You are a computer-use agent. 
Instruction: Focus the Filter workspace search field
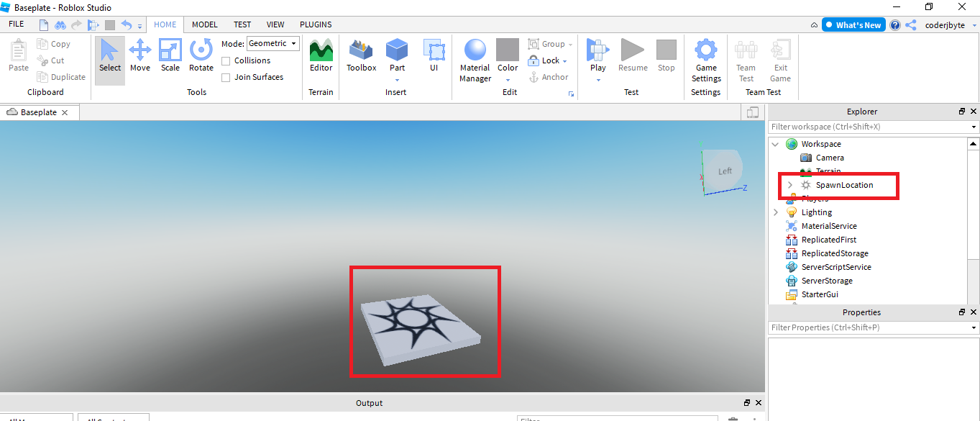point(870,127)
